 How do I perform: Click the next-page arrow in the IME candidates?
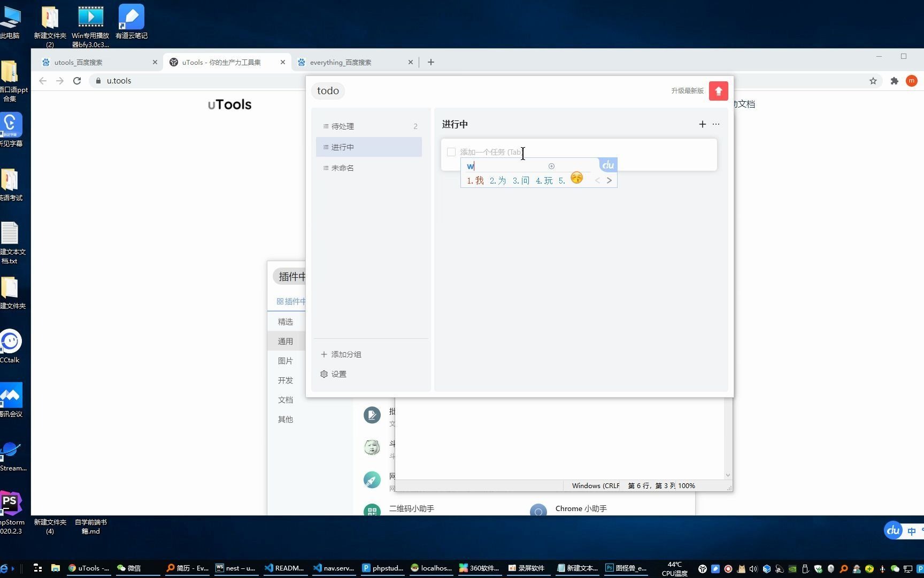coord(609,180)
